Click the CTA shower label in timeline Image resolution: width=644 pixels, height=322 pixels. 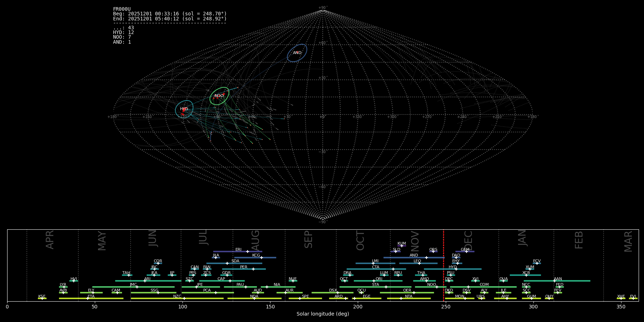pos(376,267)
